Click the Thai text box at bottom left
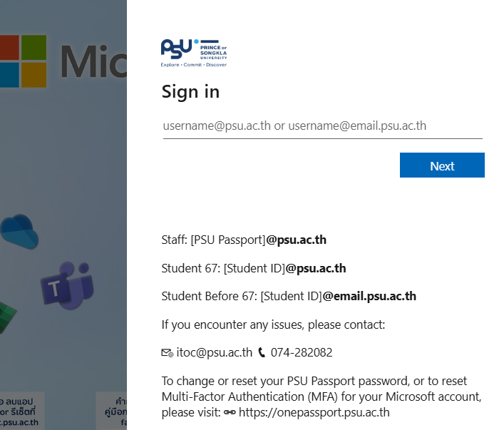504x430 pixels. pyautogui.click(x=21, y=411)
